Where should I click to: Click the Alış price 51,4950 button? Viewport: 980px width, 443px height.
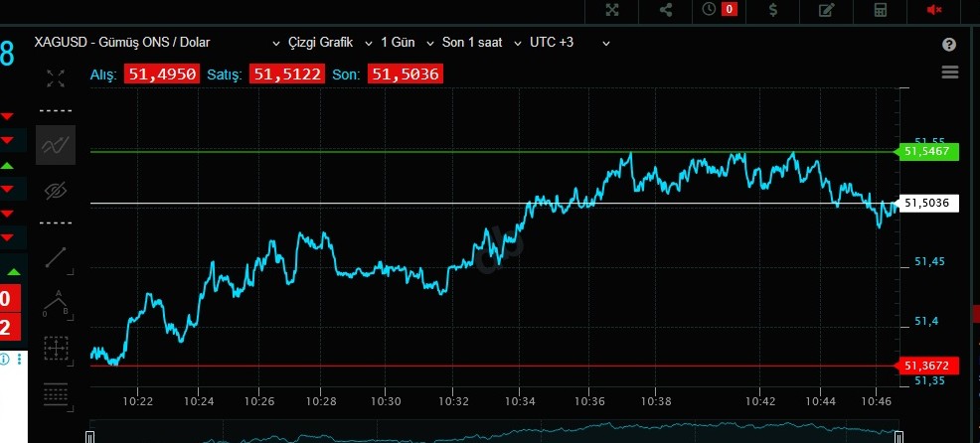pyautogui.click(x=161, y=74)
